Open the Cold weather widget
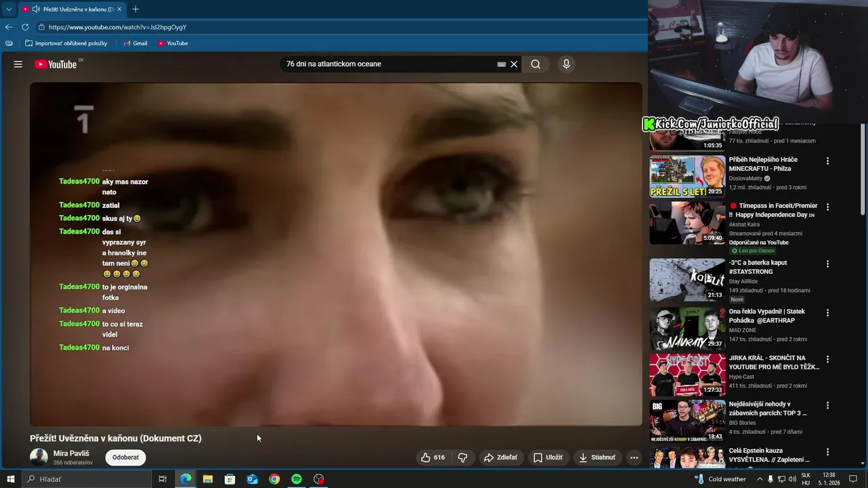 pos(720,479)
